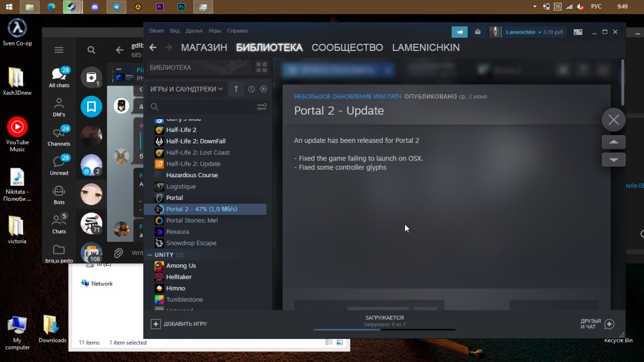The width and height of the screenshot is (644, 362).
Task: Open downloads ЗАГРУЖАЕТСЯ status
Action: pyautogui.click(x=384, y=318)
